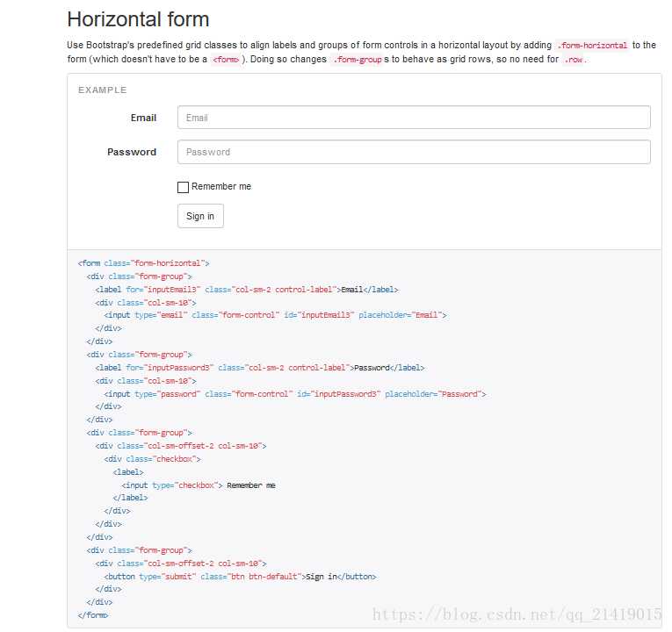Click the closing </form> tag in code
This screenshot has width=672, height=632.
click(93, 615)
